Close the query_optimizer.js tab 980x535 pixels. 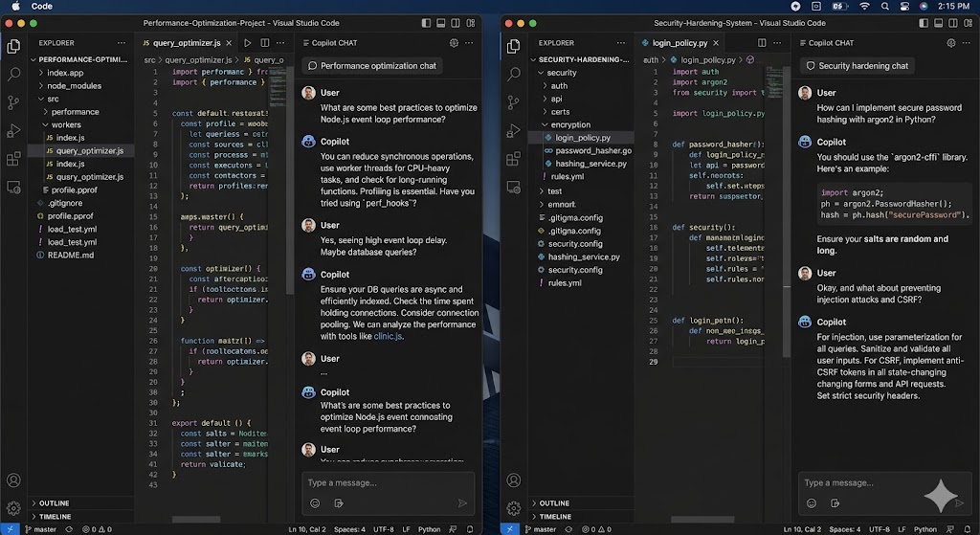(229, 43)
